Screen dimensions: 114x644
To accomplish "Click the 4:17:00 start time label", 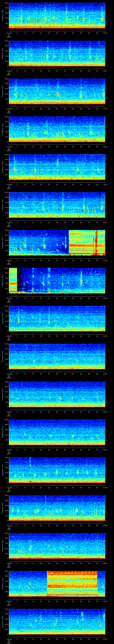I will pyautogui.click(x=9, y=147).
